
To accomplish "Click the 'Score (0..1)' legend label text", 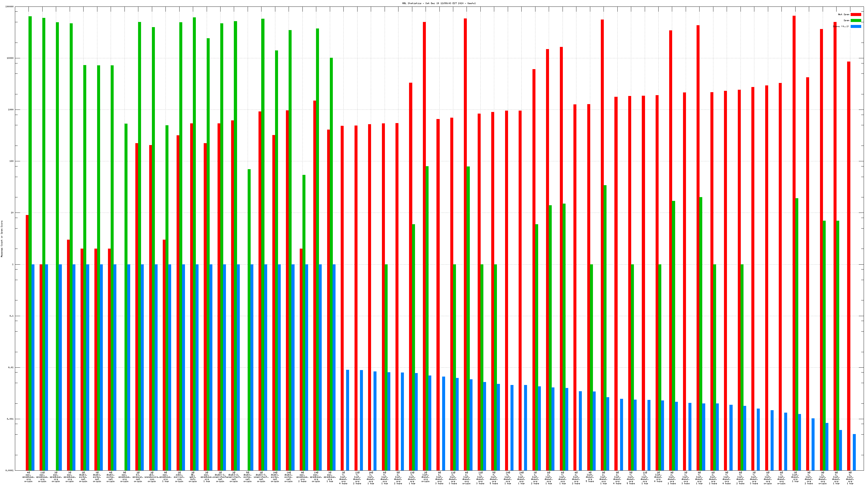I will (x=841, y=26).
